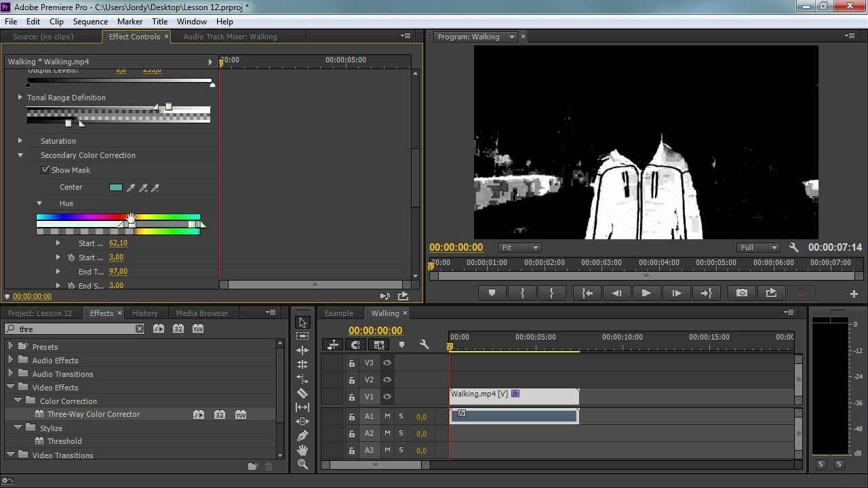
Task: Select the Razor tool in the tools panel
Action: click(302, 393)
